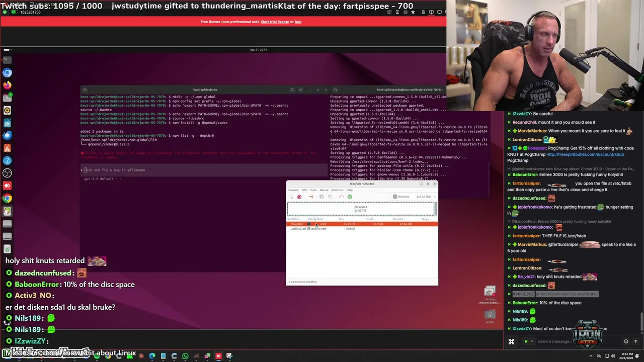Select the /dev/sda1 ext4 partition row

[362, 224]
